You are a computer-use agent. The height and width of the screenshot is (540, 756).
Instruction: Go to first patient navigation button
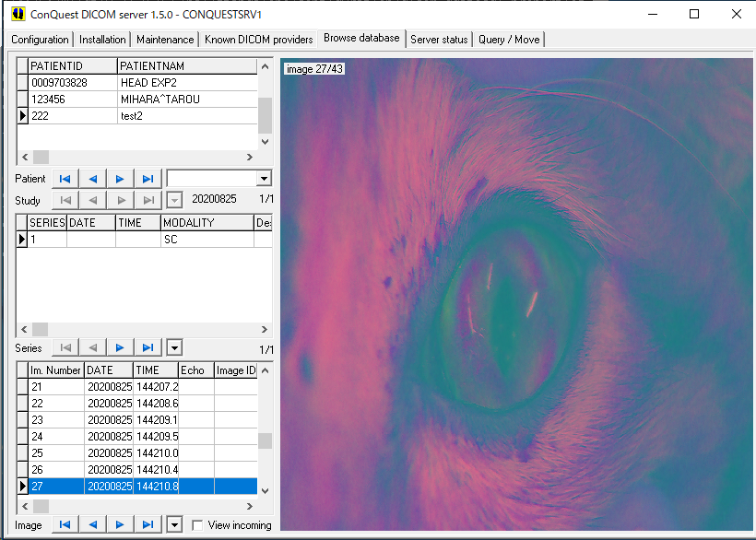click(x=65, y=179)
